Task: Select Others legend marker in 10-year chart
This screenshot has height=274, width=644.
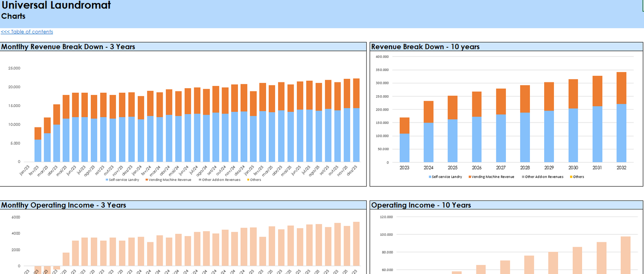Action: tap(570, 177)
